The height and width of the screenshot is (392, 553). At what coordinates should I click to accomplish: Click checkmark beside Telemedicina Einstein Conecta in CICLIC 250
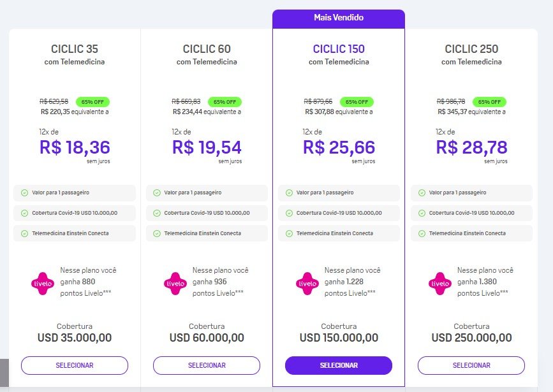[422, 233]
